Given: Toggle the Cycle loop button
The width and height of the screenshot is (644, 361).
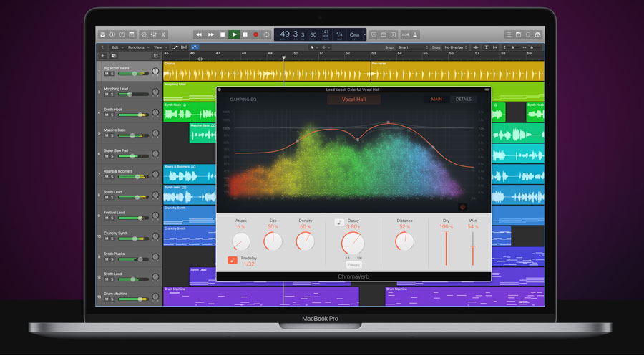Looking at the screenshot, I should [x=267, y=34].
